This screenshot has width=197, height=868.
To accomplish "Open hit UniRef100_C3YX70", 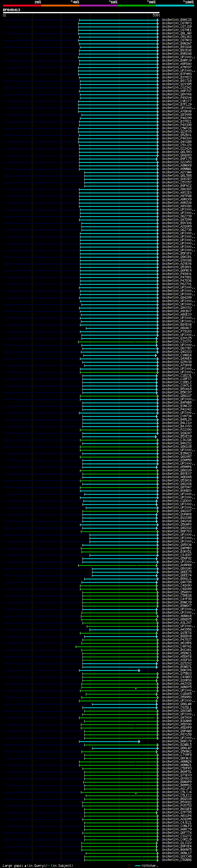I will (x=176, y=342).
